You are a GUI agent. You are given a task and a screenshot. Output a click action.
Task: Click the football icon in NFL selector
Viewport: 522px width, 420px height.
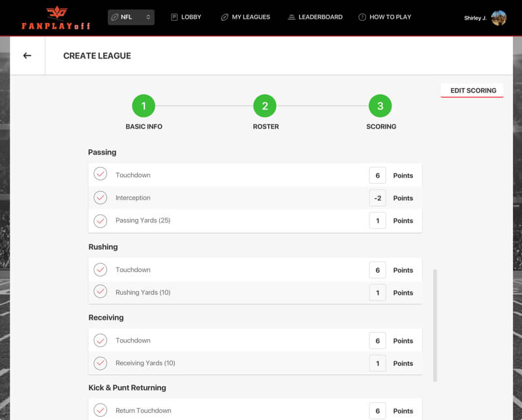115,17
